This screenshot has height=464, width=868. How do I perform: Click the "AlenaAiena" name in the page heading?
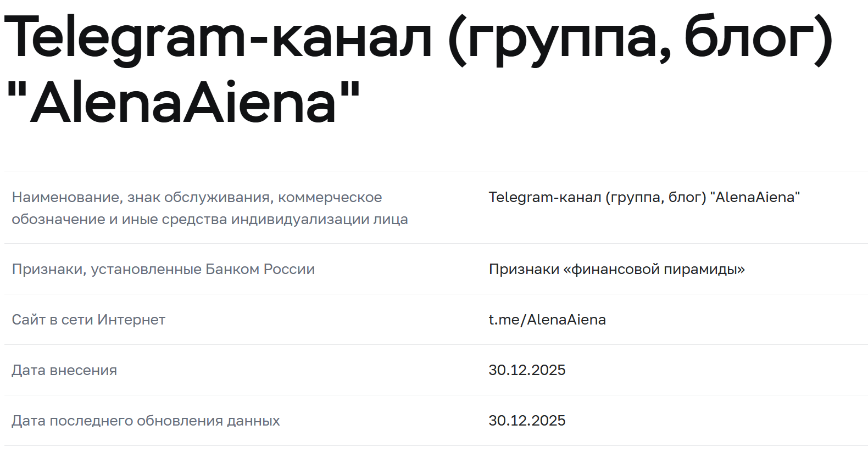[x=183, y=103]
